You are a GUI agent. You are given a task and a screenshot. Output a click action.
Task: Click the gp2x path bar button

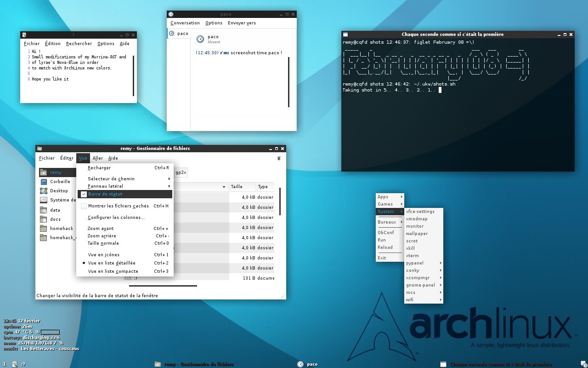point(181,172)
